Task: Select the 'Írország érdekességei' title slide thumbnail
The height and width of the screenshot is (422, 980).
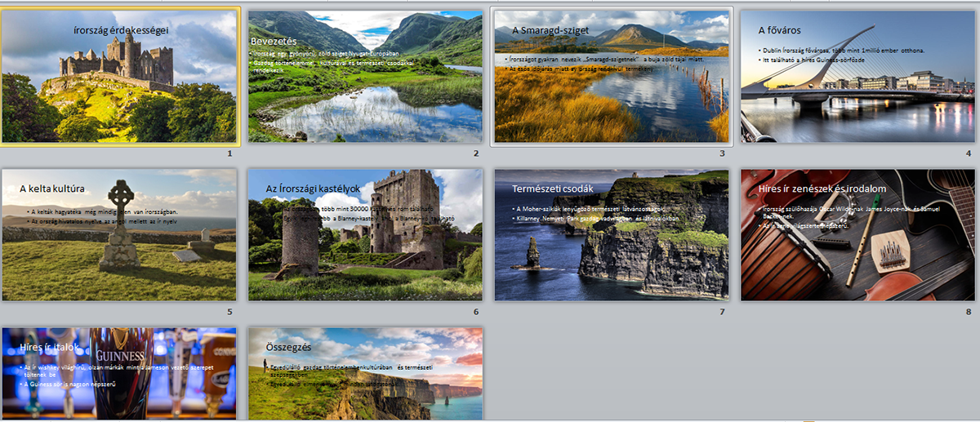Action: [120, 77]
